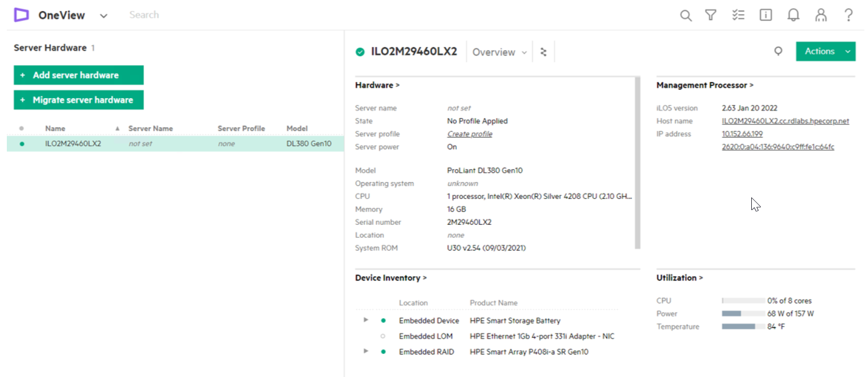868x377 pixels.
Task: Open the info panel icon
Action: (766, 15)
